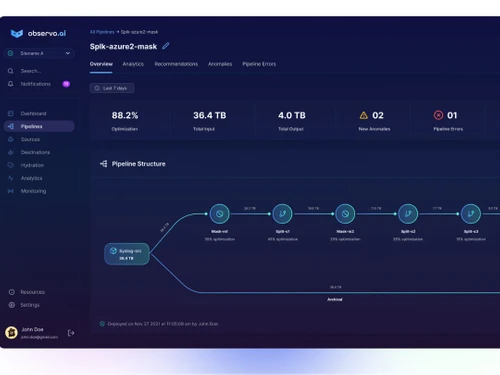Click the john.doe email address text
Image resolution: width=500 pixels, height=375 pixels.
coord(39,337)
